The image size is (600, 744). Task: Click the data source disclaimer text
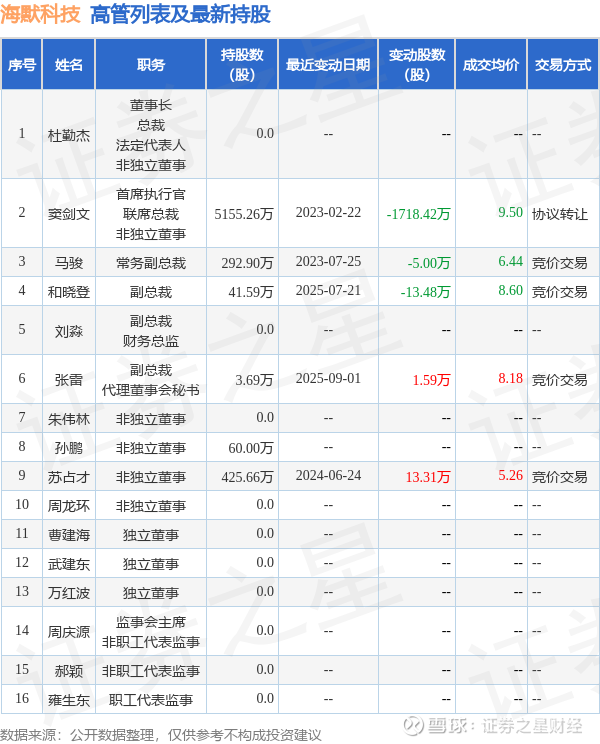pos(161,735)
